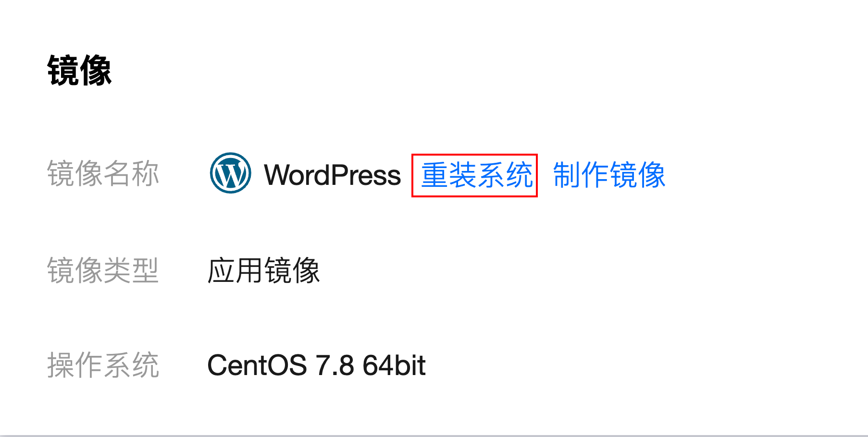Viewport: 868px width, 437px height.
Task: Select the CentOS 7.8 64bit value
Action: click(x=316, y=365)
